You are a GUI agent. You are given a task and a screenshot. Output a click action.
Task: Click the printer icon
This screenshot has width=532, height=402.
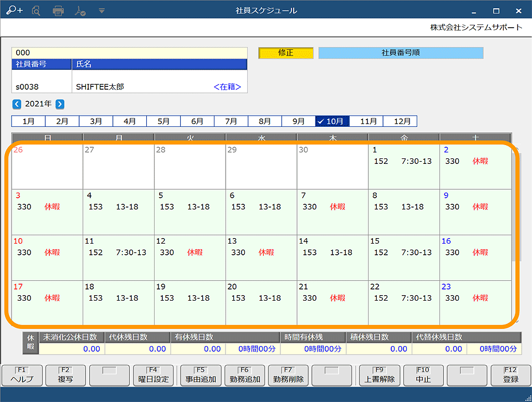point(58,11)
